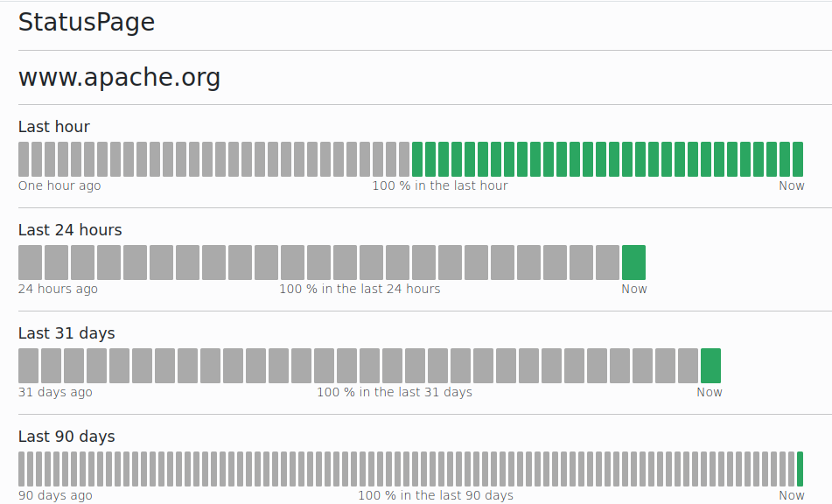Click the Now label under Last hour

791,185
